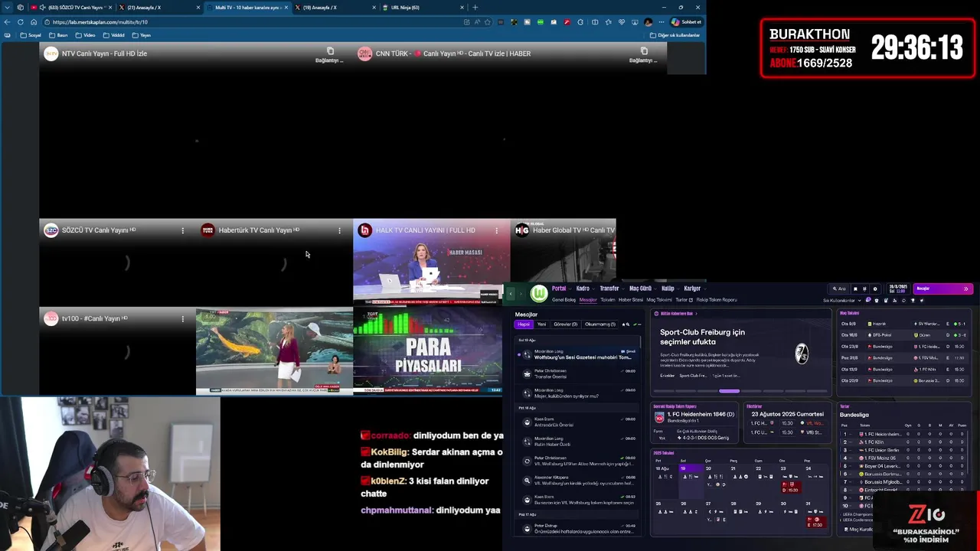Viewport: 980px width, 551px height.
Task: Open the Basın bookmarks folder
Action: coord(59,35)
